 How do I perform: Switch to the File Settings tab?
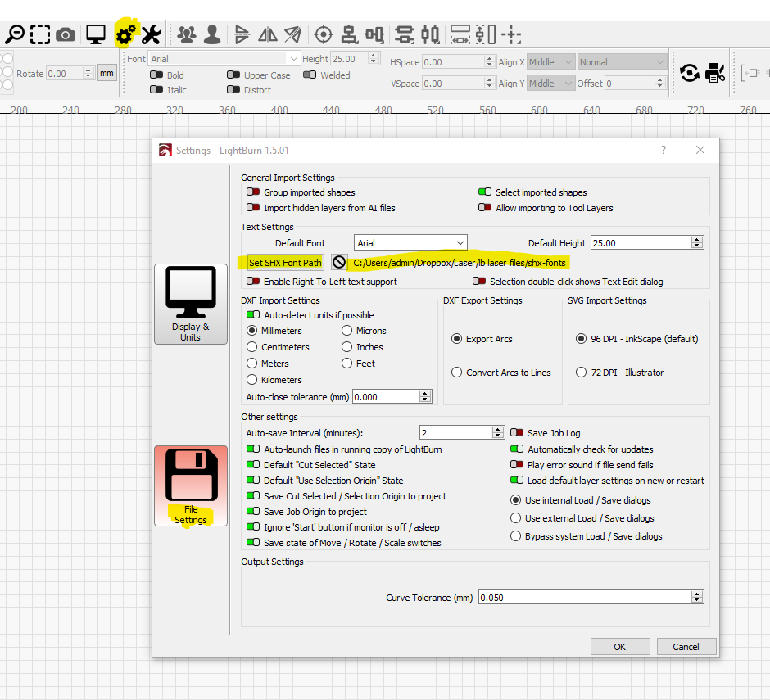(191, 485)
